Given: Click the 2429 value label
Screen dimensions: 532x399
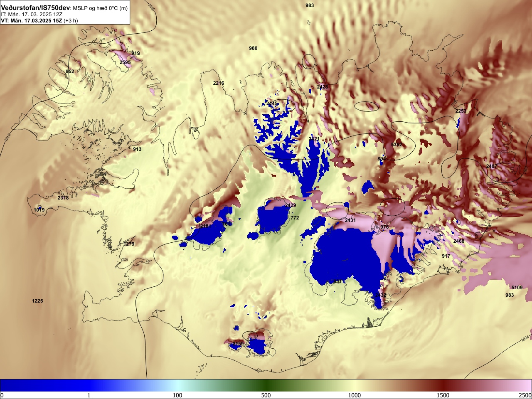Looking at the screenshot, I should pyautogui.click(x=291, y=205).
